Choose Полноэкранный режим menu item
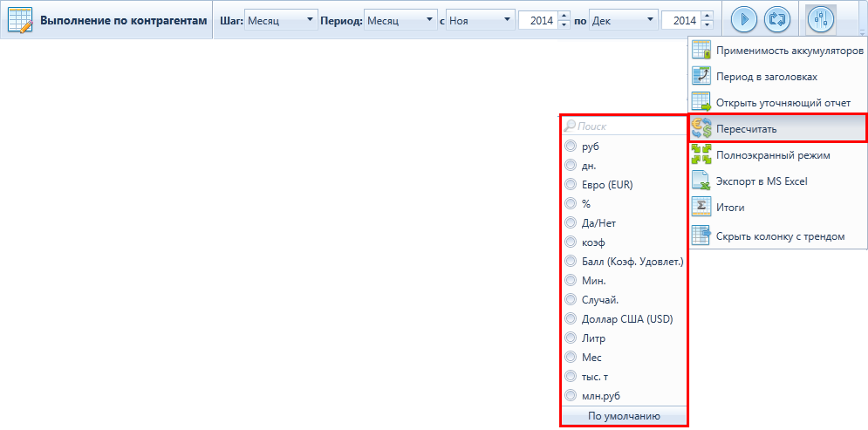 pos(777,155)
